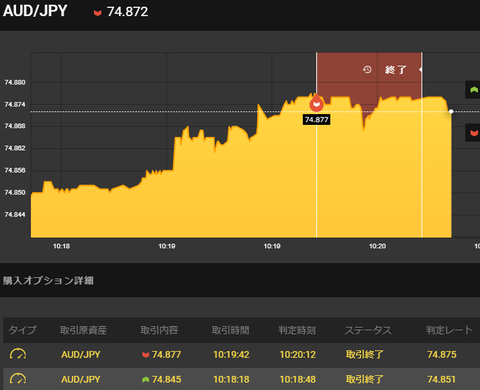Click the 74.862 y-axis label

click(15, 148)
